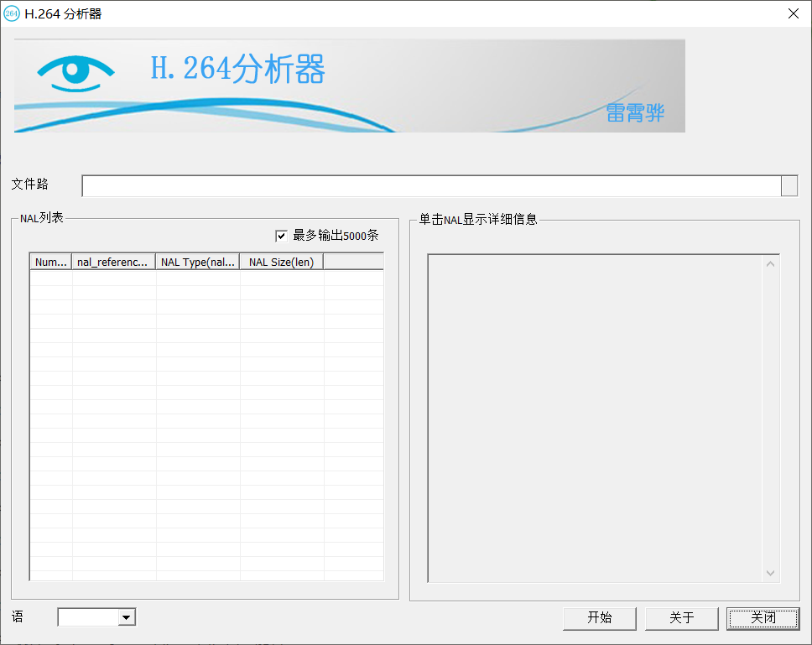The height and width of the screenshot is (645, 812).
Task: Open the 关于 about dialog
Action: pos(681,618)
